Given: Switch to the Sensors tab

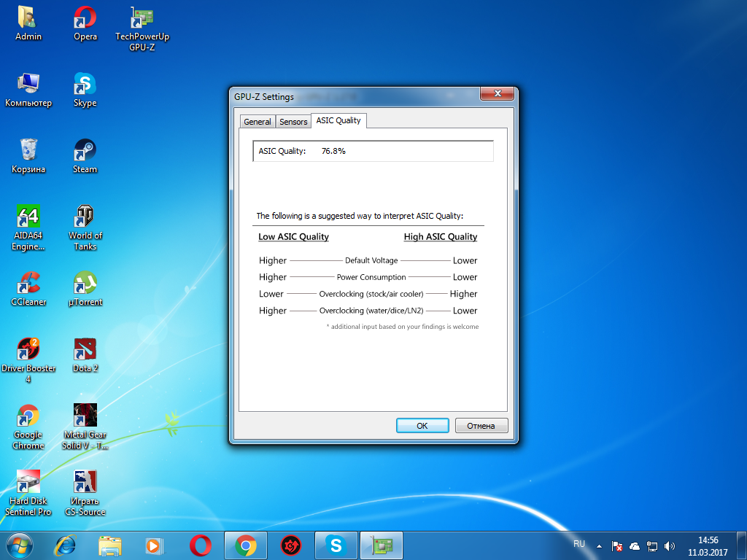Looking at the screenshot, I should 293,122.
